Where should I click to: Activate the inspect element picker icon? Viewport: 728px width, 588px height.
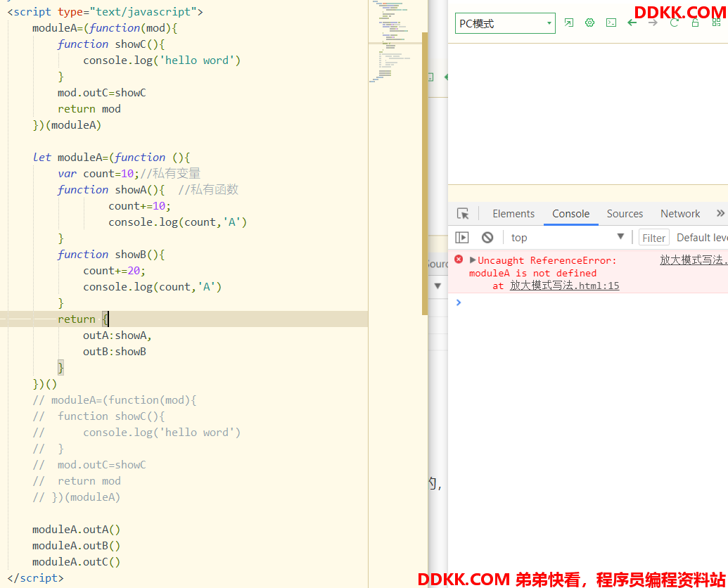coord(463,214)
